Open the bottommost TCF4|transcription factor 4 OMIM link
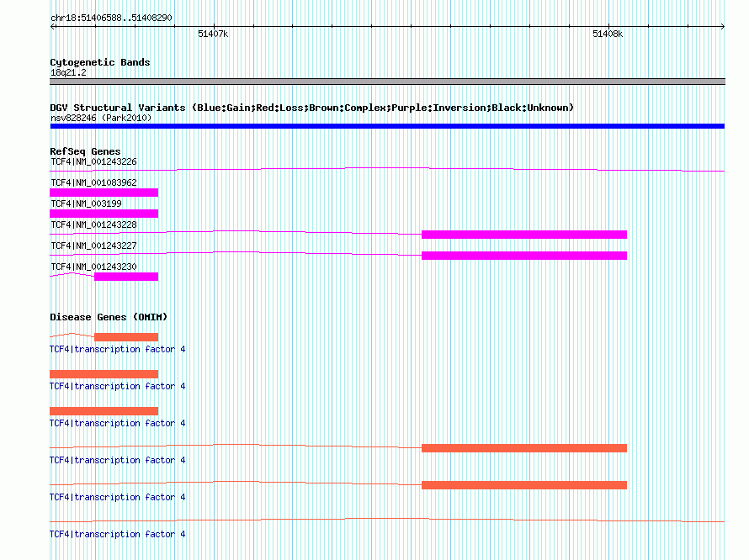 (118, 534)
